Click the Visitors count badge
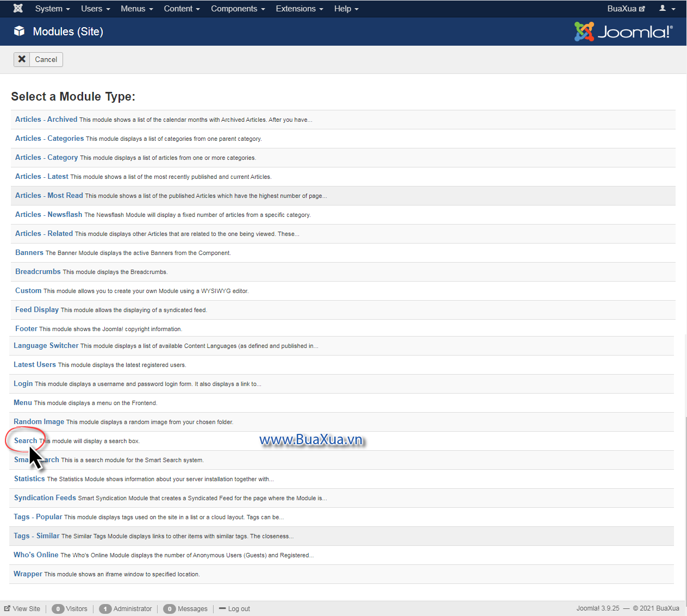687x616 pixels. tap(58, 609)
